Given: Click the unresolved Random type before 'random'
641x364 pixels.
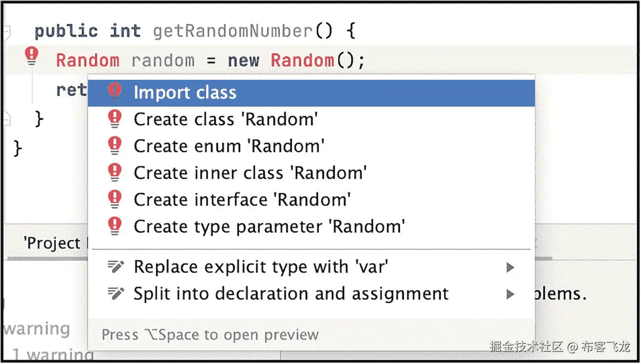Looking at the screenshot, I should click(x=88, y=61).
